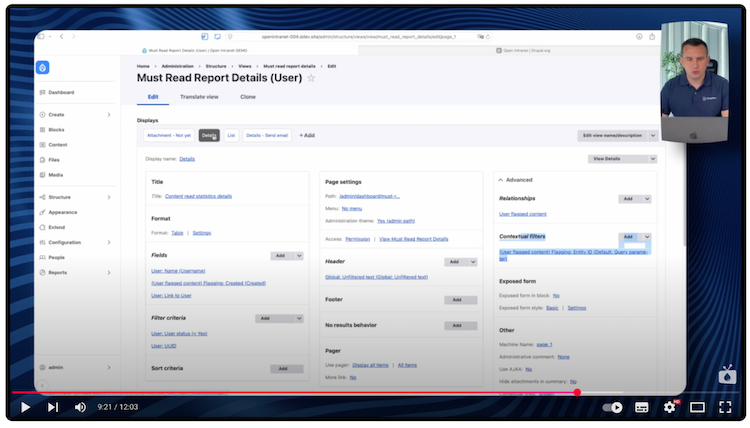Toggle subtitles captions button

tap(641, 407)
